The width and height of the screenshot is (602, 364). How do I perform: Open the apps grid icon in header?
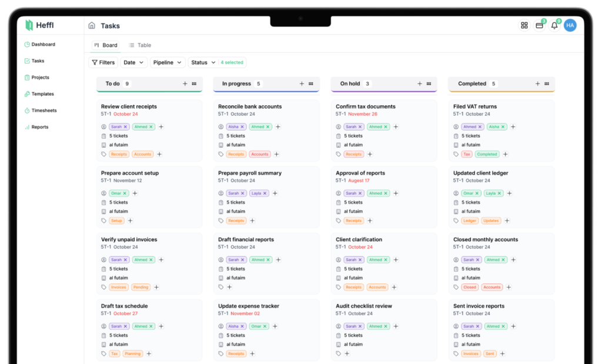coord(524,25)
